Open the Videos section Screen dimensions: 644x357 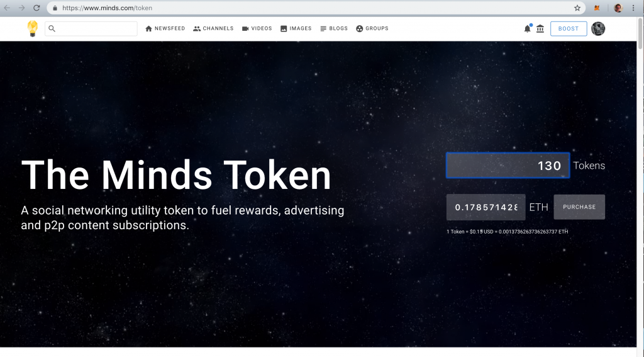point(257,28)
